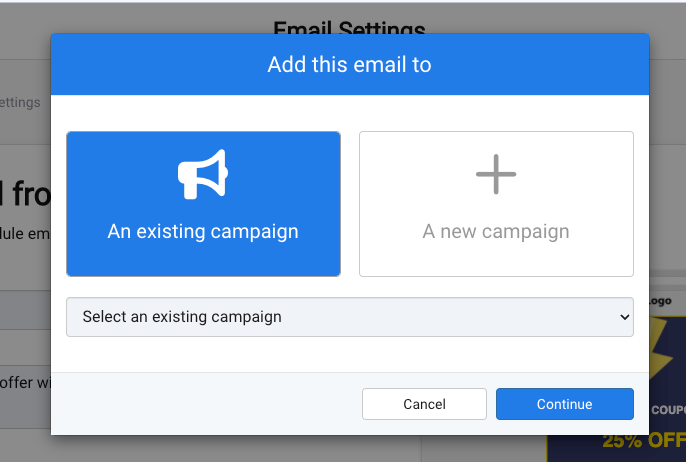Click the "offer wi" row behind dialog
The image size is (686, 462).
coord(24,381)
